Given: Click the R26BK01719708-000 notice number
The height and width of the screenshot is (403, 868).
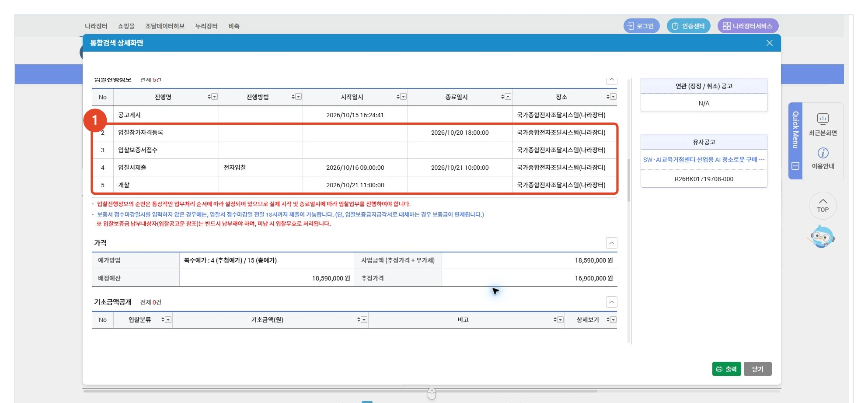Looking at the screenshot, I should tap(704, 179).
